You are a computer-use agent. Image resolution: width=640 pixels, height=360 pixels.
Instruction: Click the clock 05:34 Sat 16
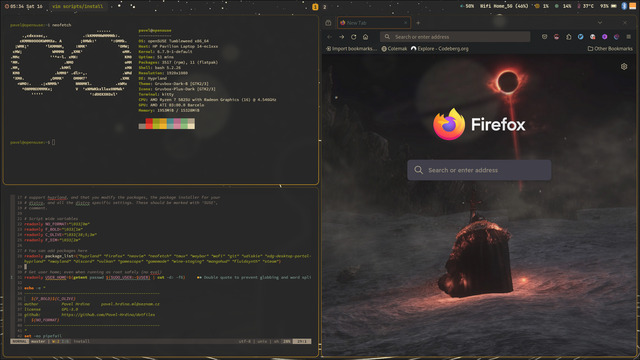pos(24,7)
